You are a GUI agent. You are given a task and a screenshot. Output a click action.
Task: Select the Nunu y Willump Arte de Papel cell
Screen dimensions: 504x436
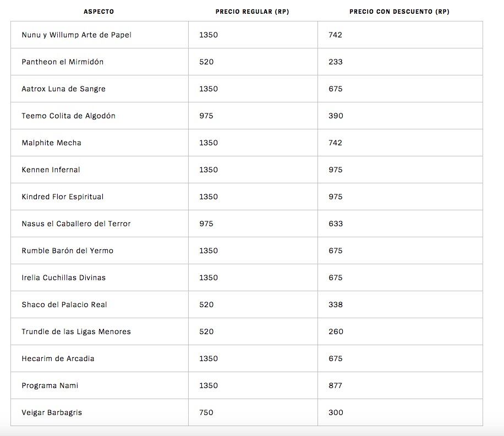(76, 35)
